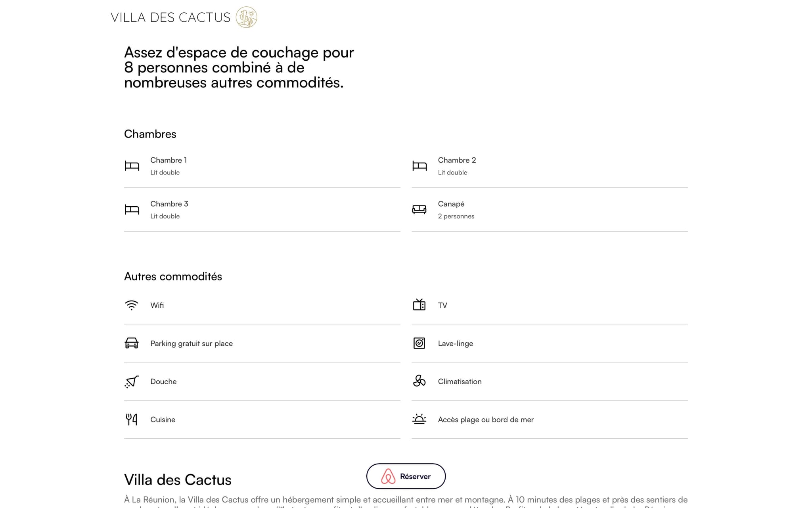
Task: Click the 'Autres commodités' heading
Action: pyautogui.click(x=173, y=276)
